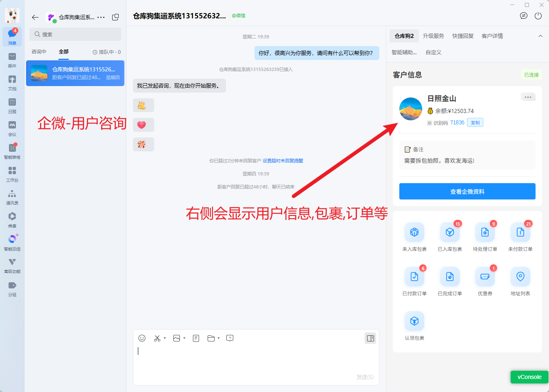
Task: Click the note document icon in chat toolbar
Action: coord(196,338)
